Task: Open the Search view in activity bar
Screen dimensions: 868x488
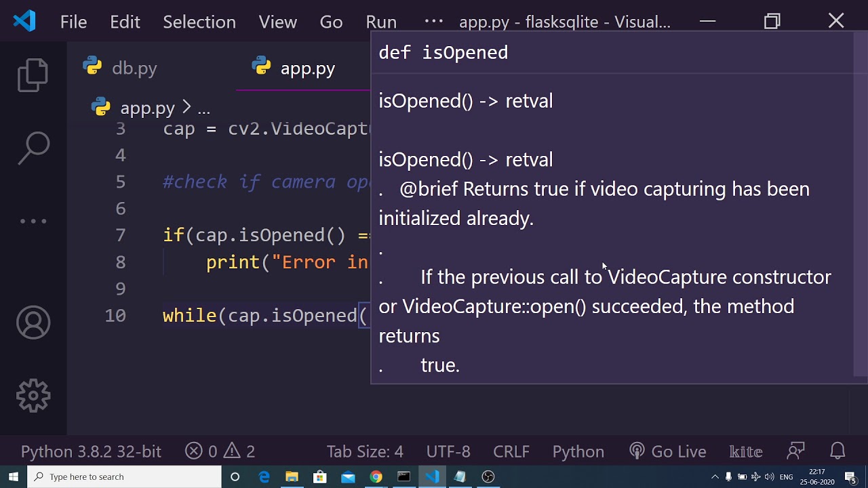Action: click(33, 148)
